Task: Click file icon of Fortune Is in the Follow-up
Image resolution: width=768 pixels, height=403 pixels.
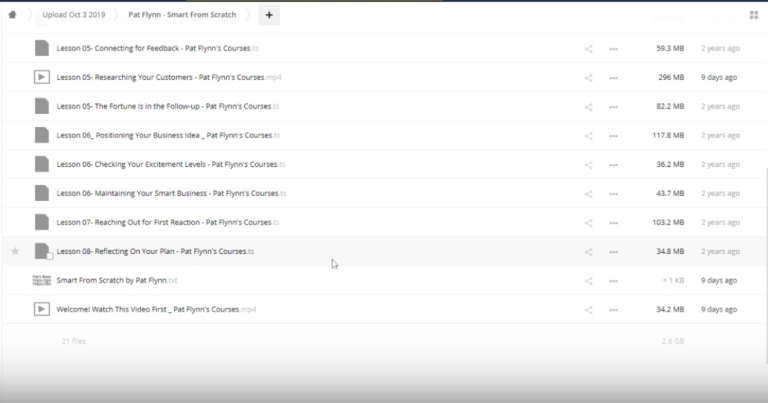Action: (42, 106)
